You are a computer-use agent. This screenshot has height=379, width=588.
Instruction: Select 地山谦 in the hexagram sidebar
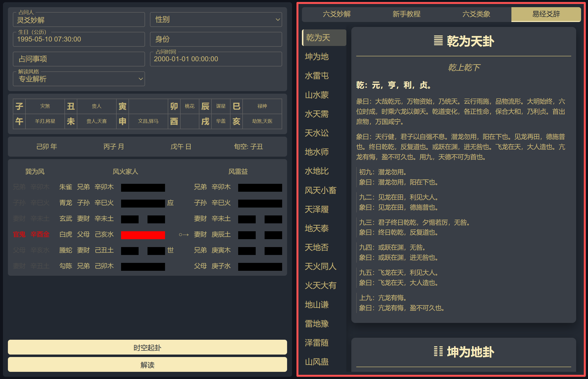(x=316, y=305)
